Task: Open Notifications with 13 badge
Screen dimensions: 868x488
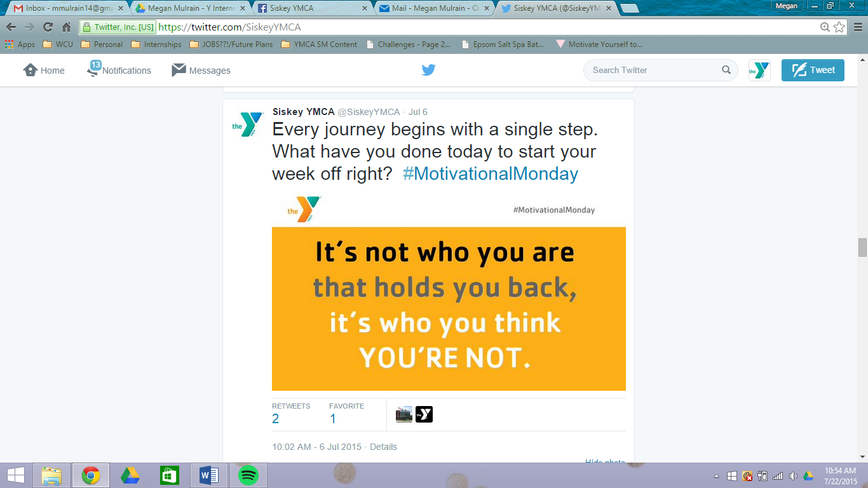Action: tap(119, 70)
